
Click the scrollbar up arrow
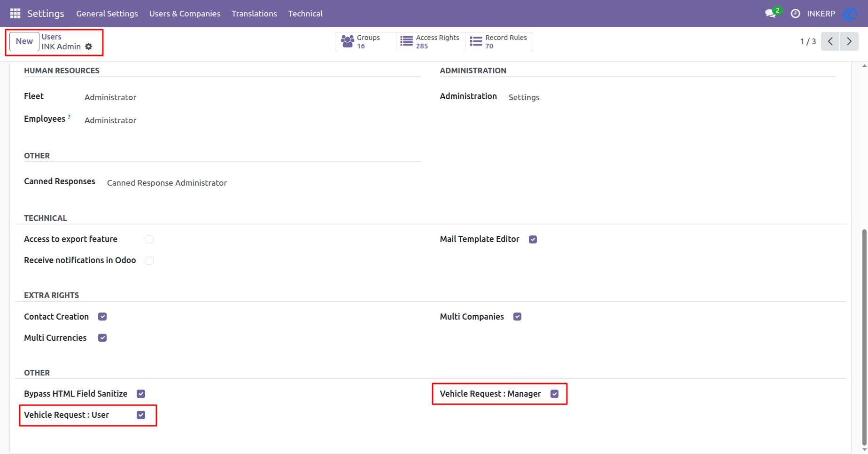click(x=864, y=66)
